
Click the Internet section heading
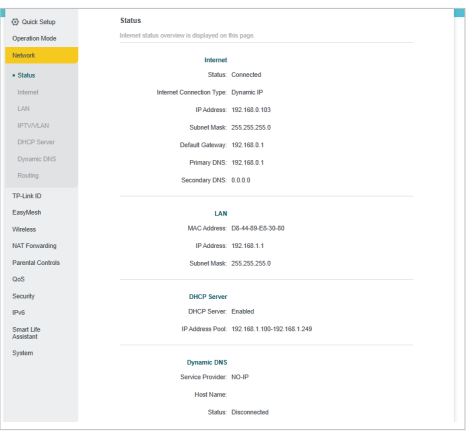point(215,60)
